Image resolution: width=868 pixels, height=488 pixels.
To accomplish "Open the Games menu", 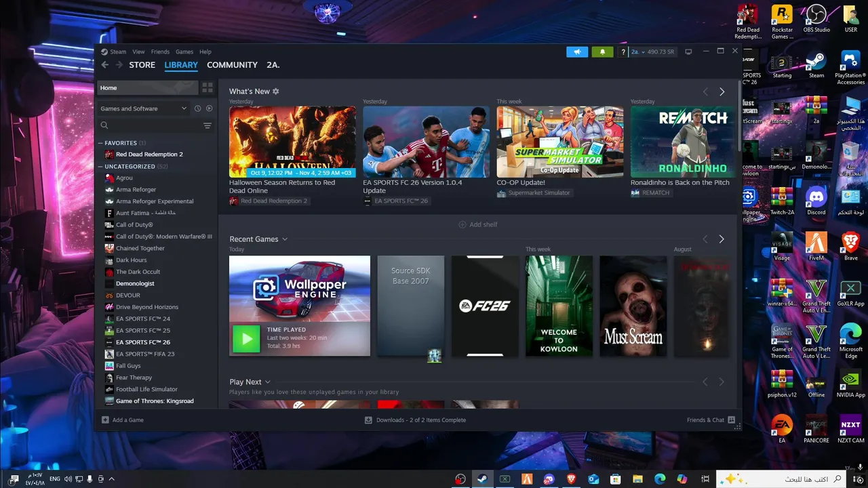I will [184, 52].
